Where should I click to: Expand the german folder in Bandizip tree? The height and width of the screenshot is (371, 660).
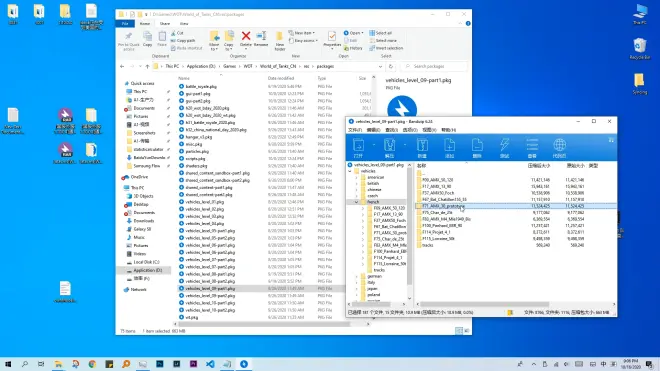click(357, 276)
